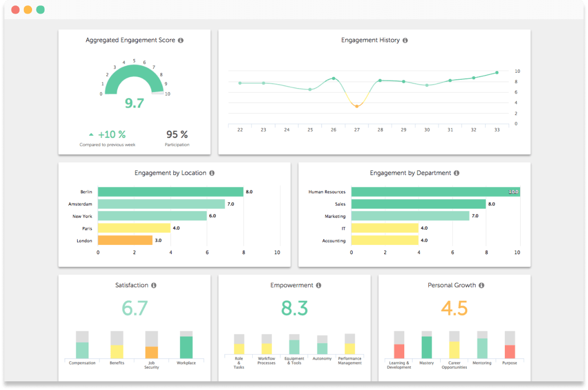Click the 9.7 gauge score
Viewport: 588px width, 390px height.
[134, 103]
